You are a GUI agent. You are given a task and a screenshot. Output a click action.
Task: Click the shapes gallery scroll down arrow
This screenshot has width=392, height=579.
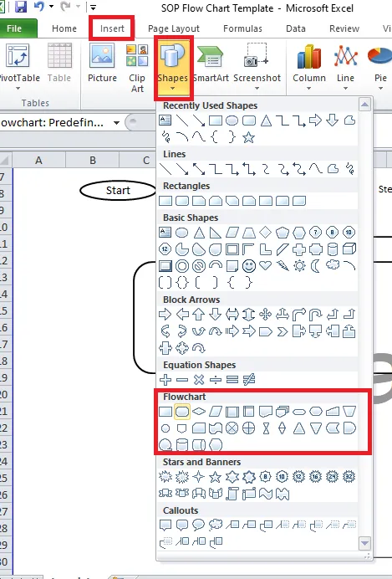click(x=364, y=543)
